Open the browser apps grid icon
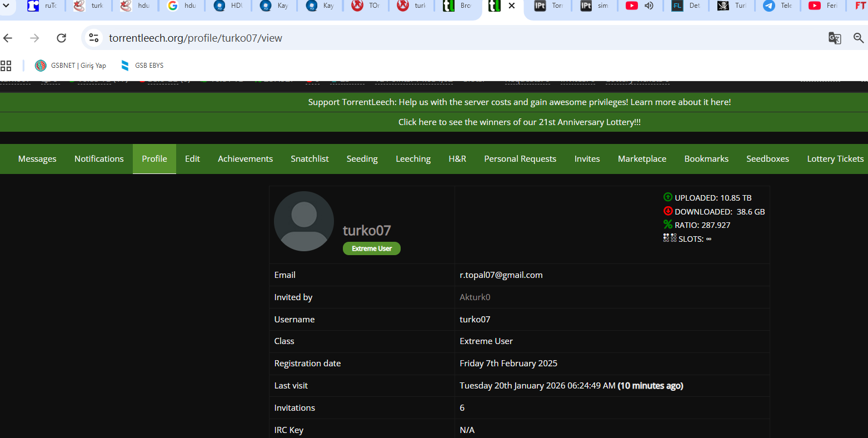The image size is (868, 438). (6, 66)
